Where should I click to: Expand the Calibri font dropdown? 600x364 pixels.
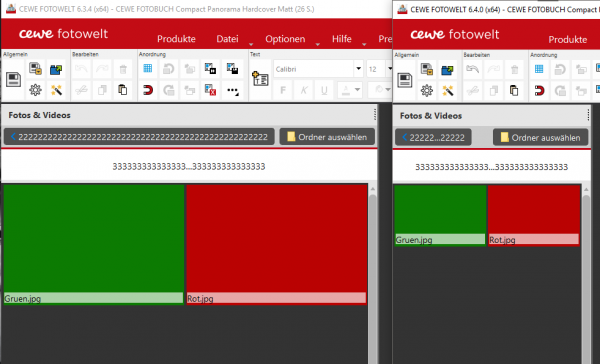tap(359, 69)
